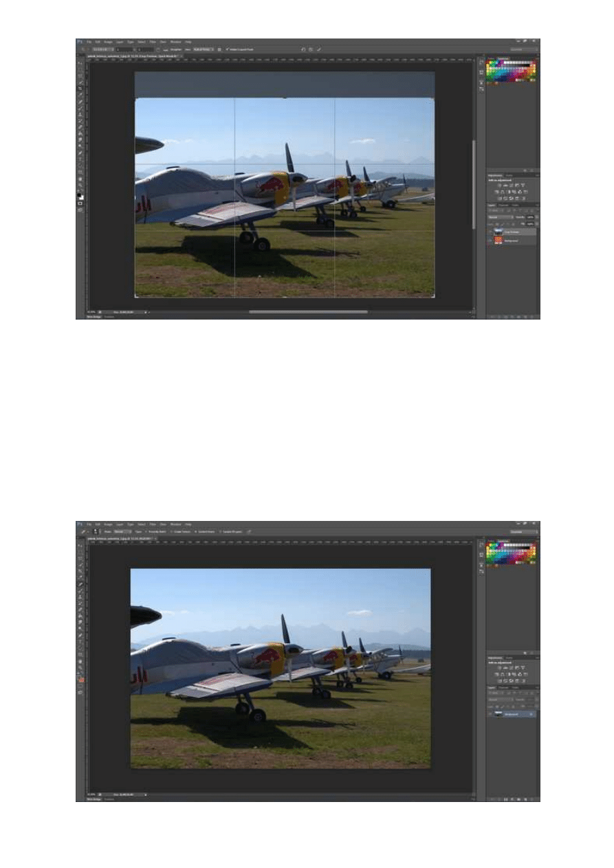Select the Move tool in the crop-grid window
The height and width of the screenshot is (868, 614).
pyautogui.click(x=80, y=63)
